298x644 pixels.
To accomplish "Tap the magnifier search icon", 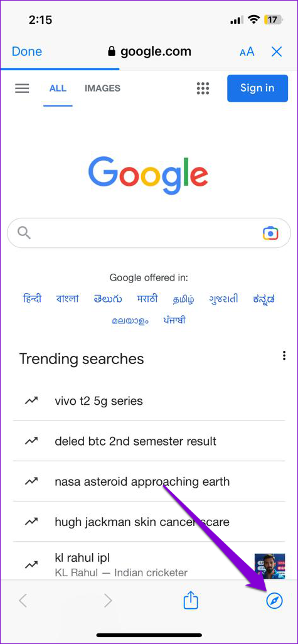I will click(x=24, y=233).
